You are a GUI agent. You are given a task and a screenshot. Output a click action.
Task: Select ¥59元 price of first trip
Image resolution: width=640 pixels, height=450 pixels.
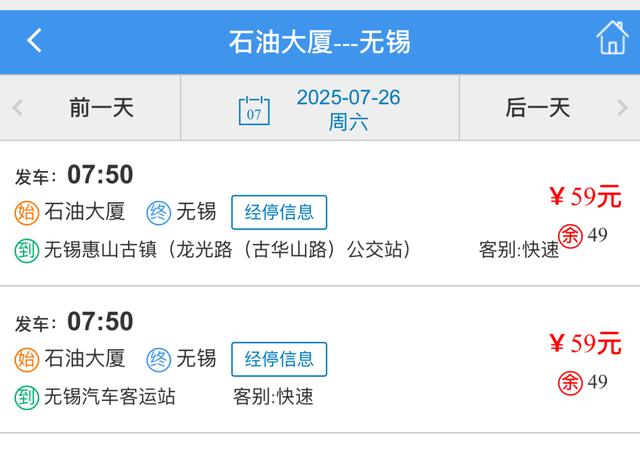[585, 196]
